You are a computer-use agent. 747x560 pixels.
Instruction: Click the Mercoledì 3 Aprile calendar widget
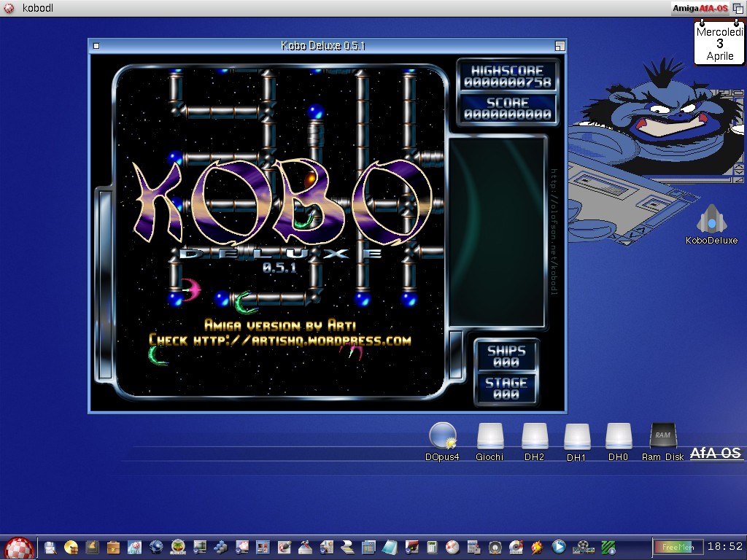click(x=719, y=43)
